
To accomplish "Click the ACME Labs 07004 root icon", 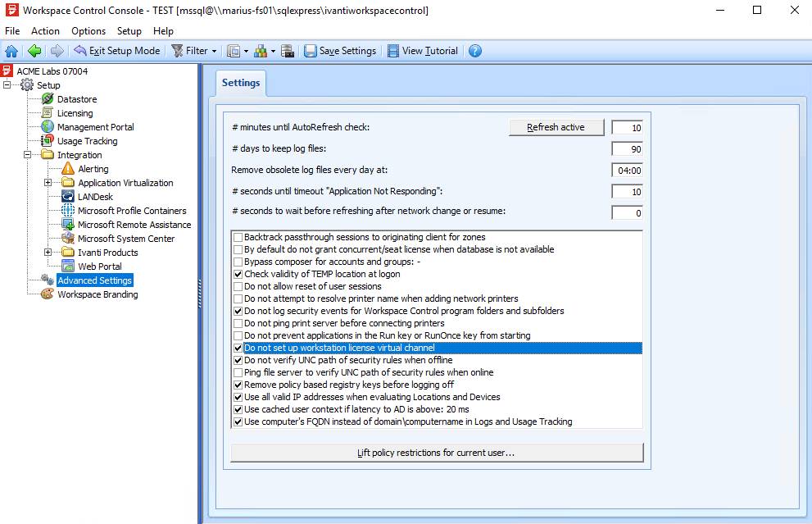I will (7, 71).
